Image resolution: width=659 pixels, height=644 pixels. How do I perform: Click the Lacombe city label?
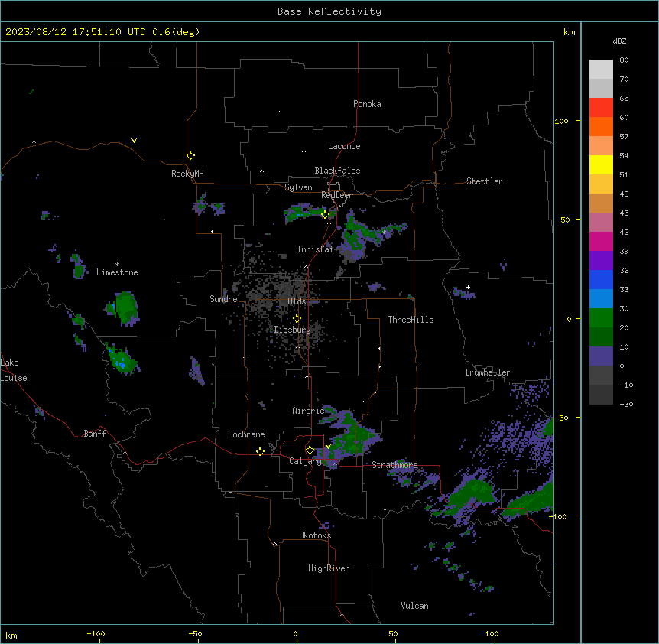point(344,146)
